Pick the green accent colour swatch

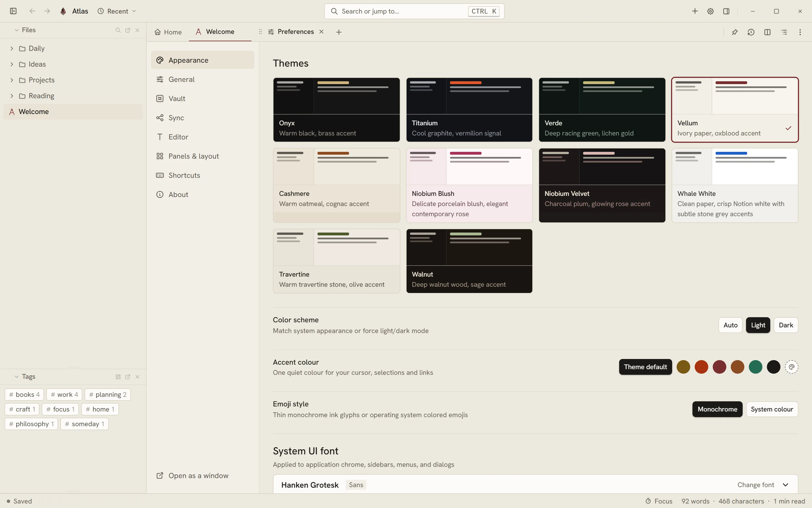[755, 367]
